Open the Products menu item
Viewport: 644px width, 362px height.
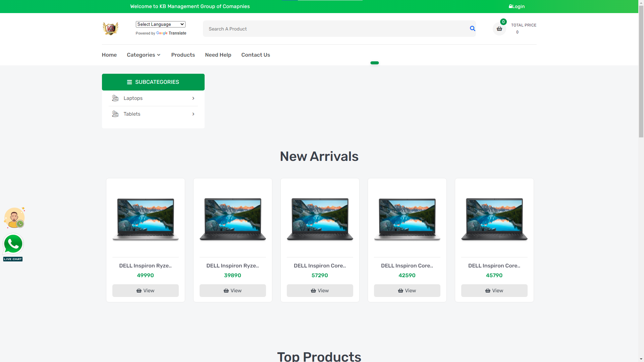tap(183, 55)
